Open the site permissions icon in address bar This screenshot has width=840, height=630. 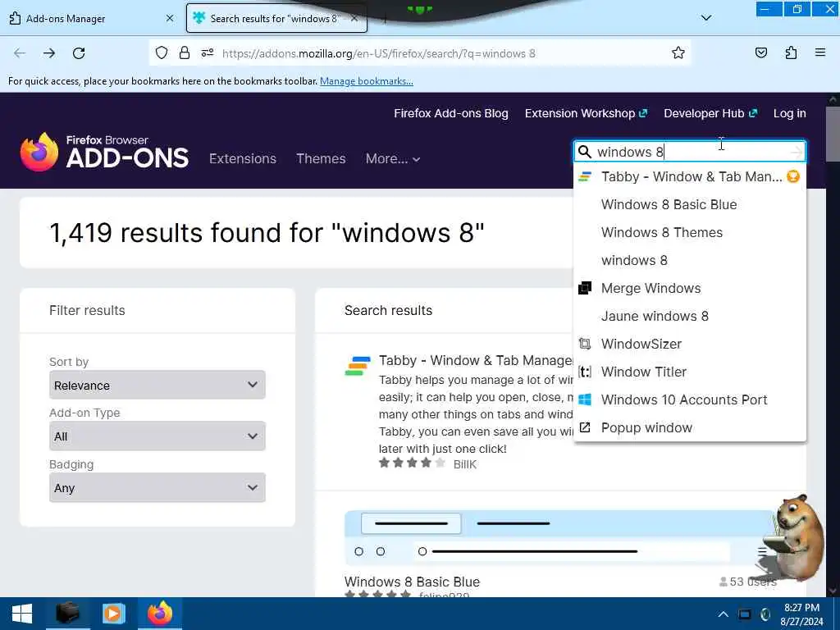tap(208, 53)
